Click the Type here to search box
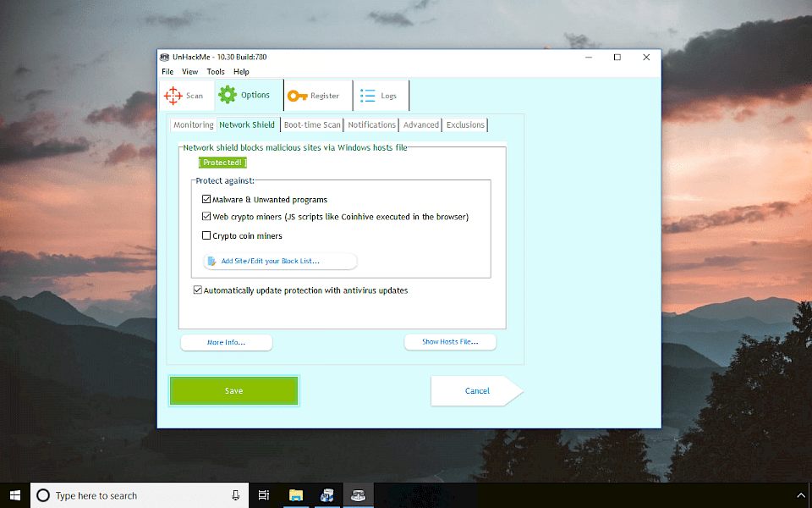 (x=140, y=495)
